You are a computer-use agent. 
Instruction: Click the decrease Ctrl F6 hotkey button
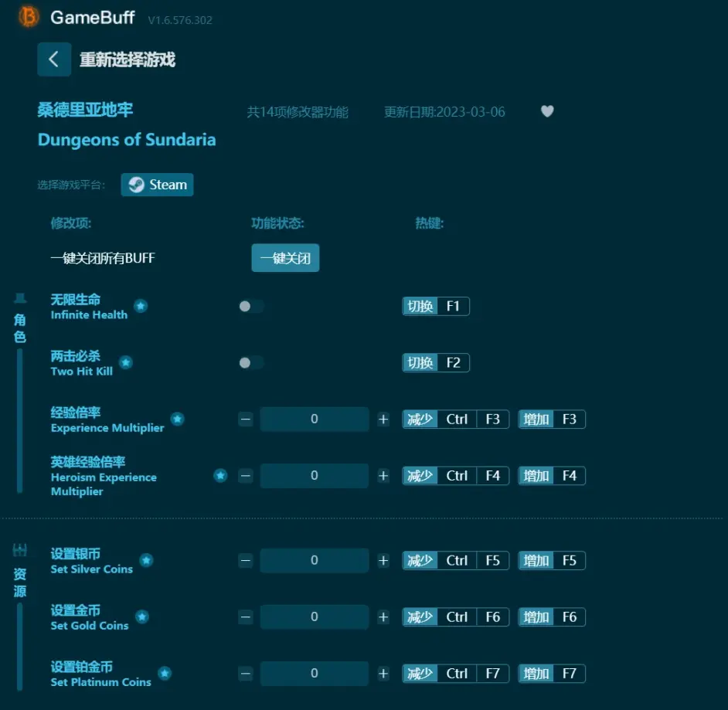tap(455, 617)
